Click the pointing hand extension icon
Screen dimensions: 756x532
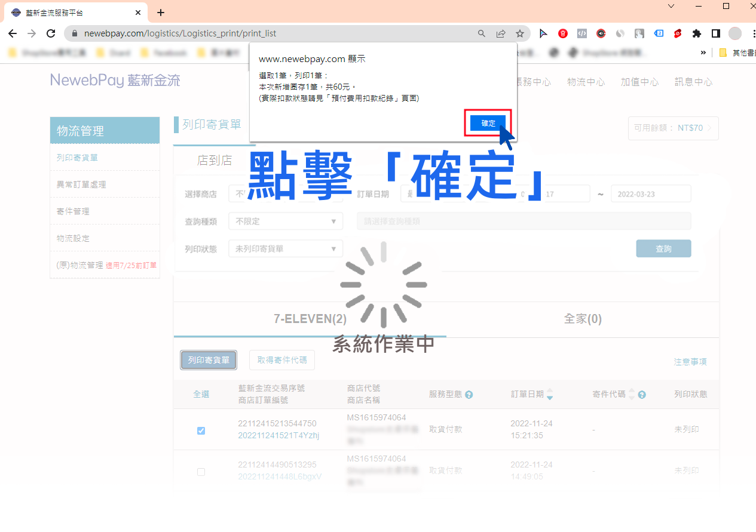tap(639, 33)
